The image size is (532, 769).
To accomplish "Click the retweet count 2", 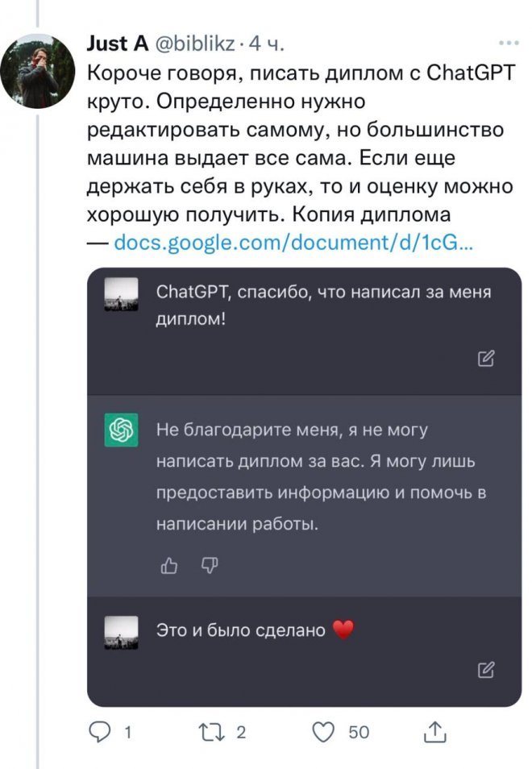I will [x=241, y=732].
